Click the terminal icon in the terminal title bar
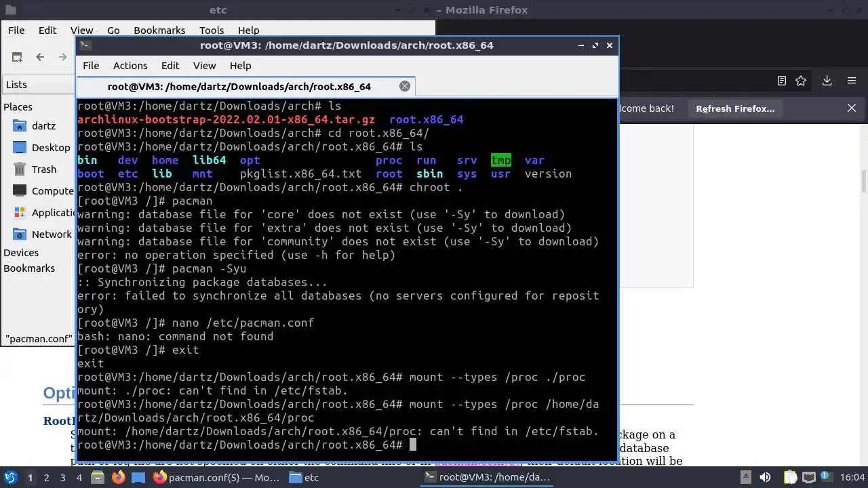The width and height of the screenshot is (868, 488). coord(85,45)
